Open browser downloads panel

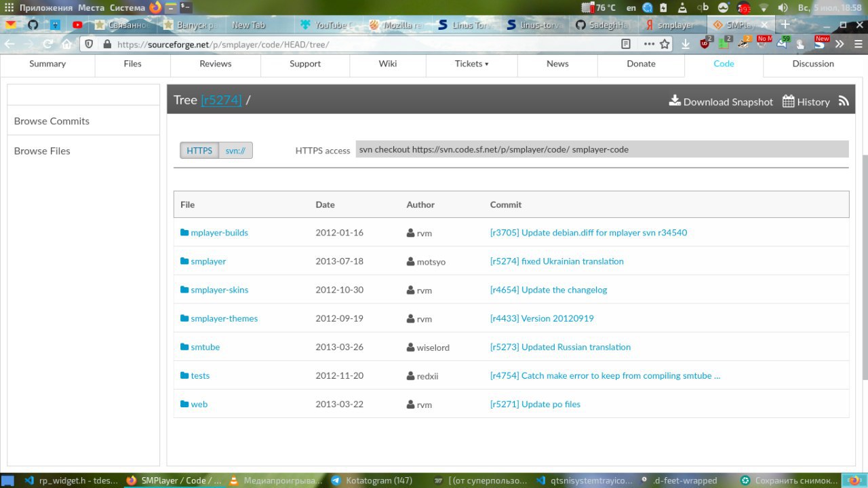click(x=686, y=44)
